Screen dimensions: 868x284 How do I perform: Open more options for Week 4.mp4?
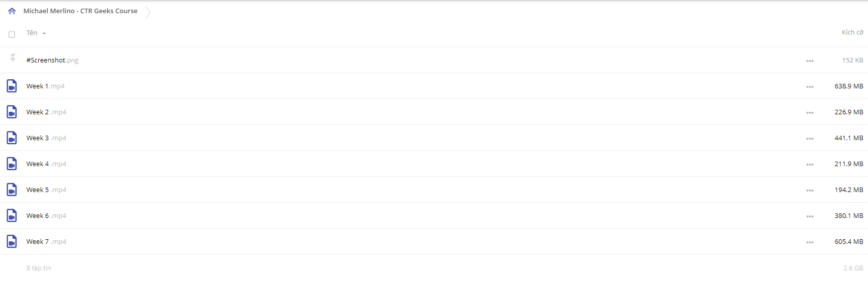pyautogui.click(x=810, y=165)
